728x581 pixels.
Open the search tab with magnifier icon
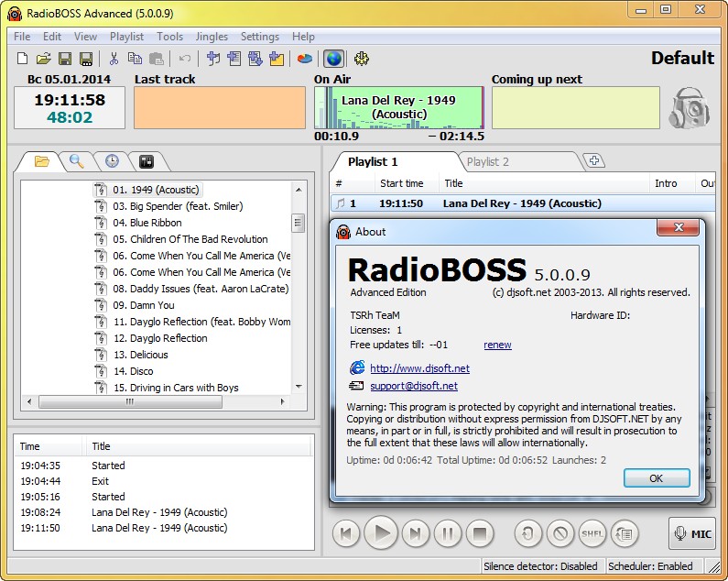tap(77, 161)
